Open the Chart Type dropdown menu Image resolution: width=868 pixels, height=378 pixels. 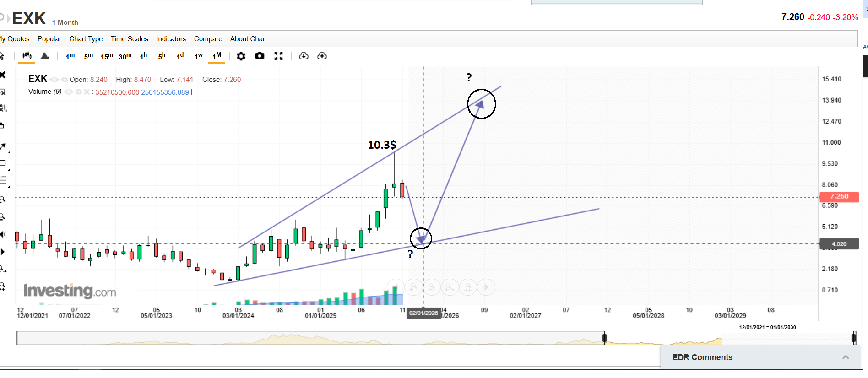tap(86, 39)
